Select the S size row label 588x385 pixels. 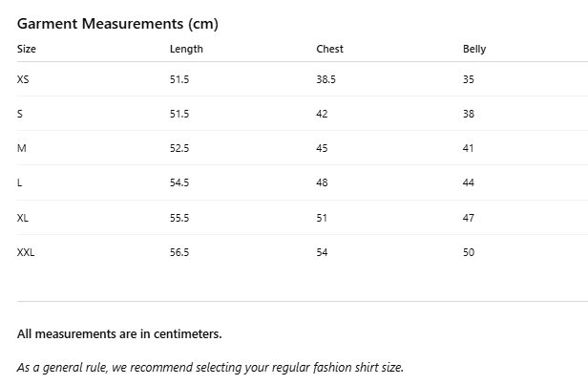20,114
